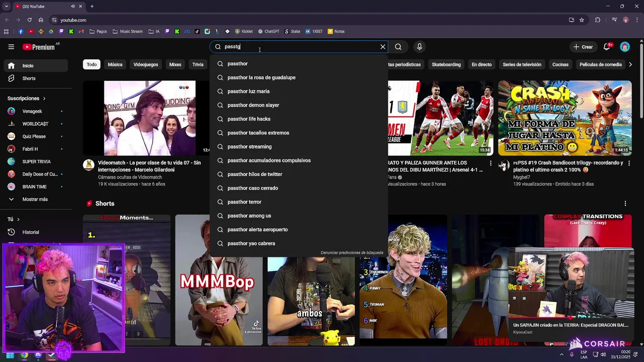Image resolution: width=644 pixels, height=362 pixels.
Task: Open the Fabrii H subscription
Action: [35, 149]
